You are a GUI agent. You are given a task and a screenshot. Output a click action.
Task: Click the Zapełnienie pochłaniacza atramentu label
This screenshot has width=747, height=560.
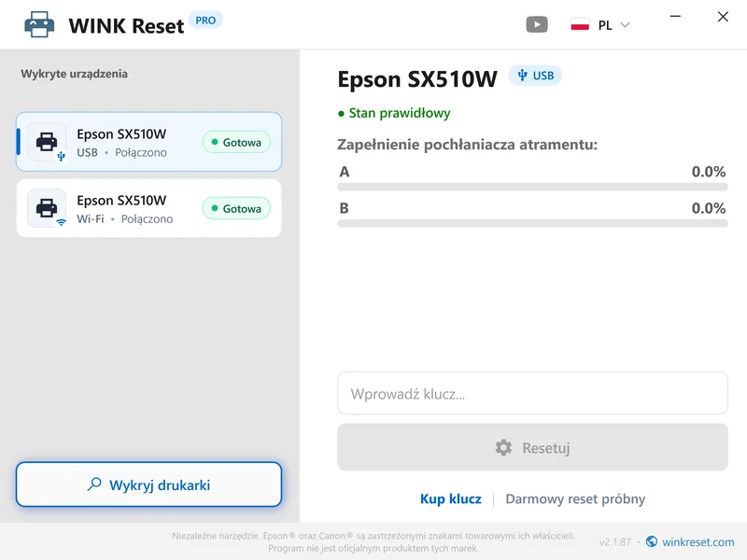(468, 145)
